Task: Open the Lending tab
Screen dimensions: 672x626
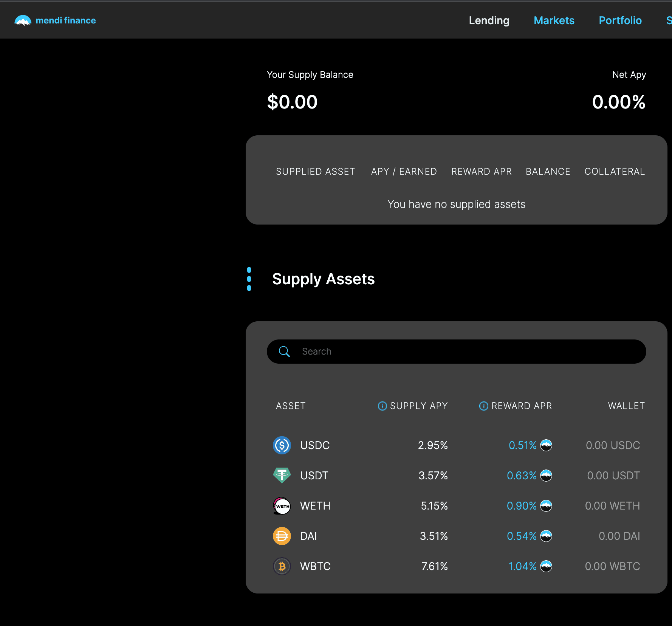Action: coord(489,20)
